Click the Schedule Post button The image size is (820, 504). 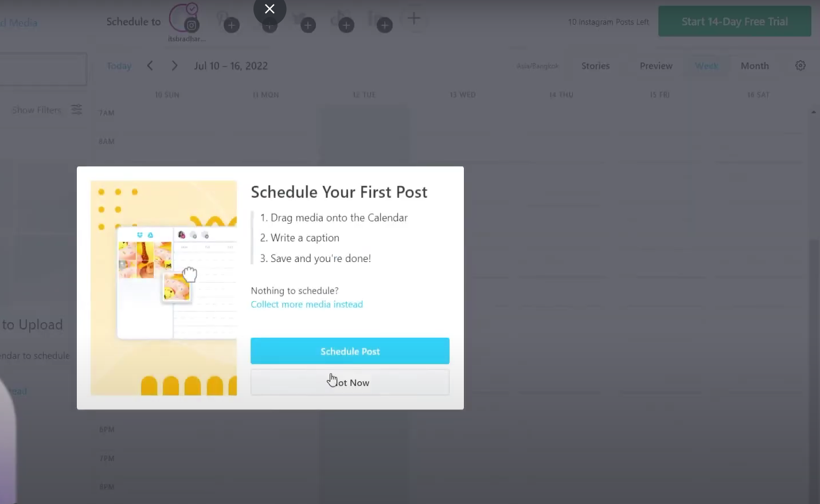tap(350, 351)
